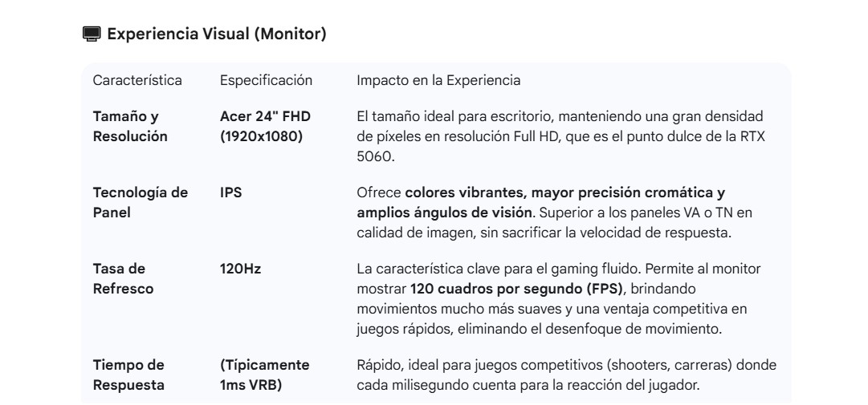
Task: Click the description mentioning shooters and carreras
Action: 566,366
